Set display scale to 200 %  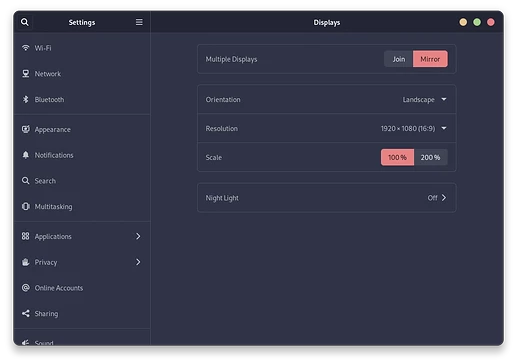pos(430,157)
